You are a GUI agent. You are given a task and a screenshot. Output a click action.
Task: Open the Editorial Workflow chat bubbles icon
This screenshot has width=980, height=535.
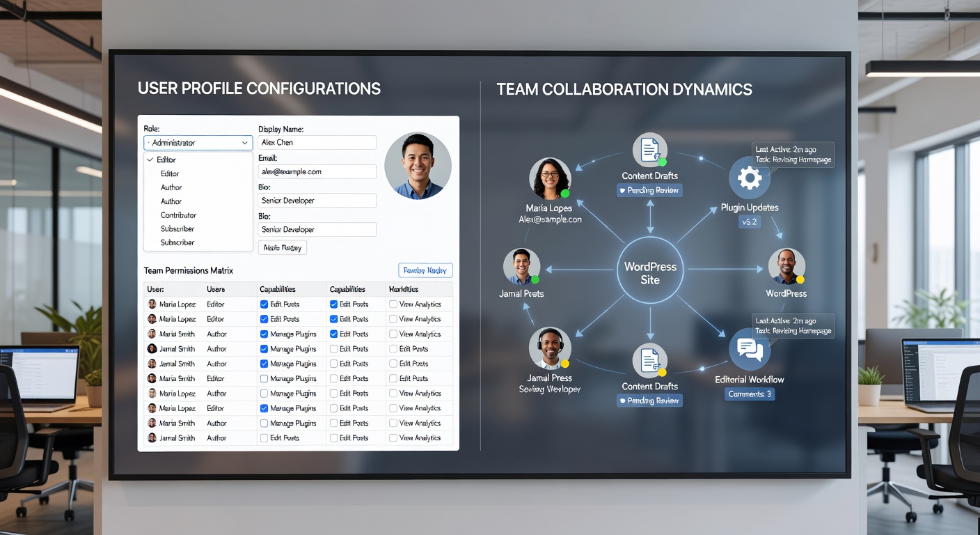pos(750,349)
